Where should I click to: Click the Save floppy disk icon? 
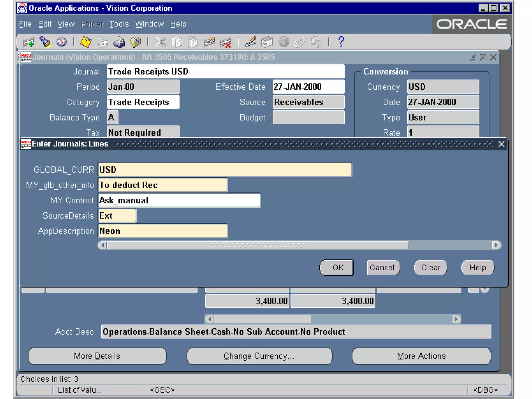pyautogui.click(x=85, y=42)
